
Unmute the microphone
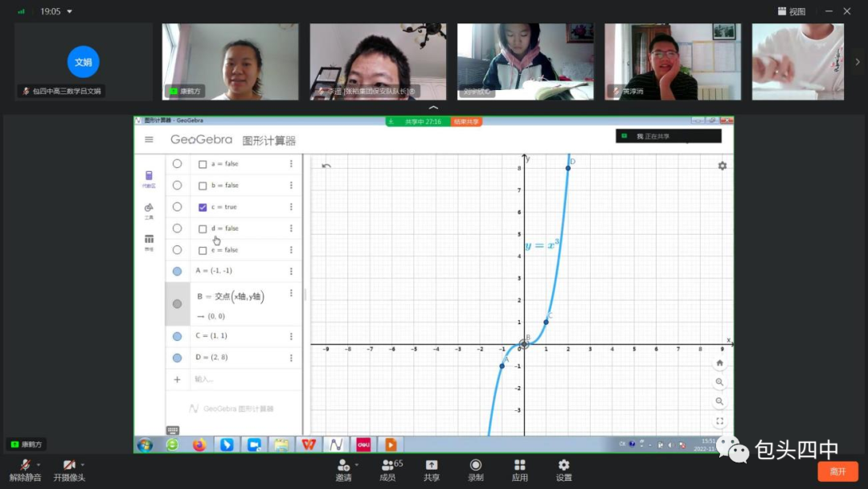click(25, 471)
